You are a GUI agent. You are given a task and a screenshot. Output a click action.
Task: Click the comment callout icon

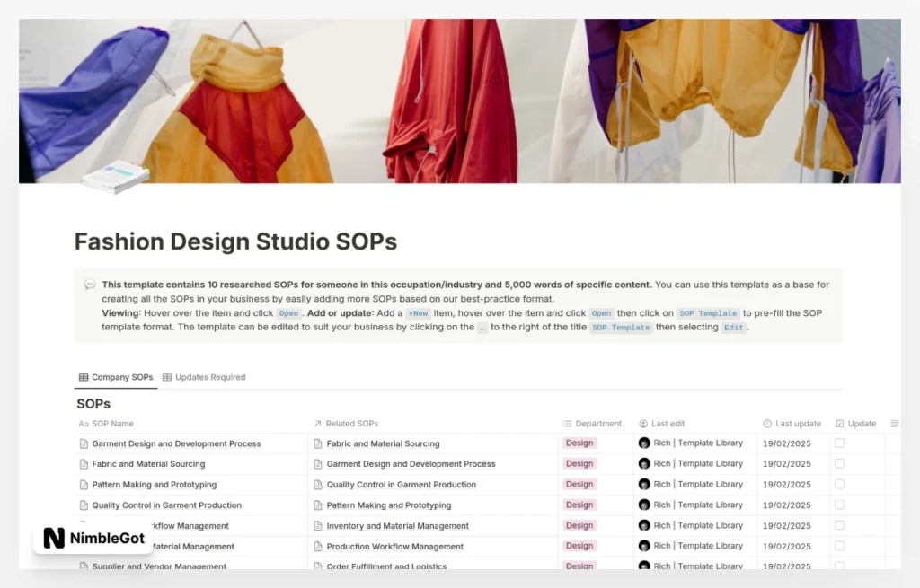(90, 285)
